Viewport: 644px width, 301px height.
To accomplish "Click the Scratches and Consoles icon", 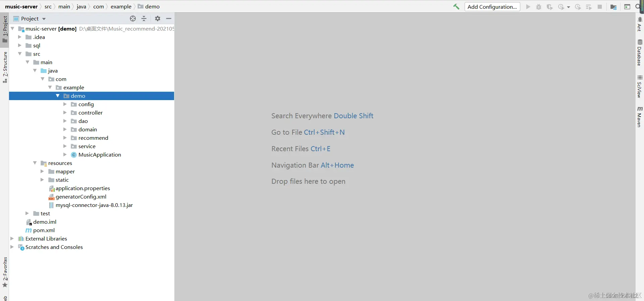I will [x=21, y=247].
